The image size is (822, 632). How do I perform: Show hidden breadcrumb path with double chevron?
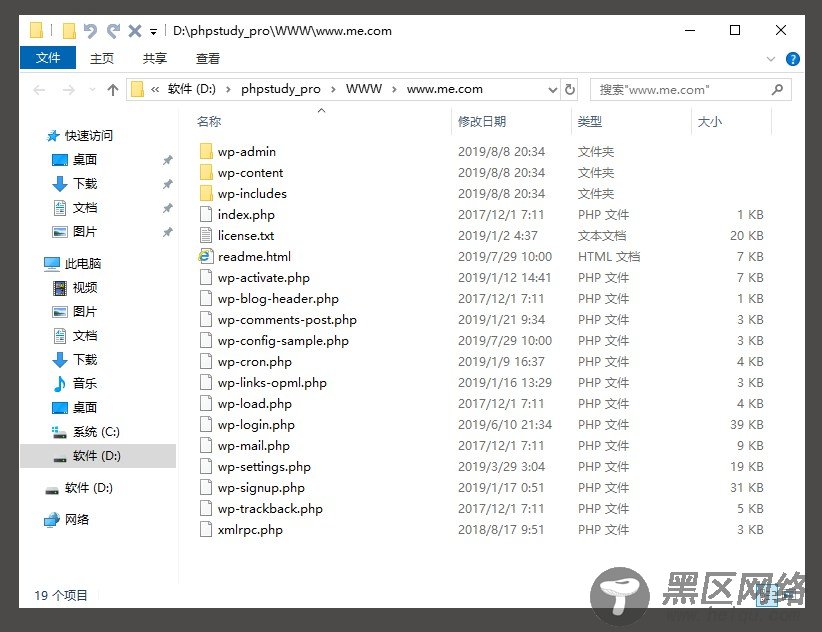(155, 90)
